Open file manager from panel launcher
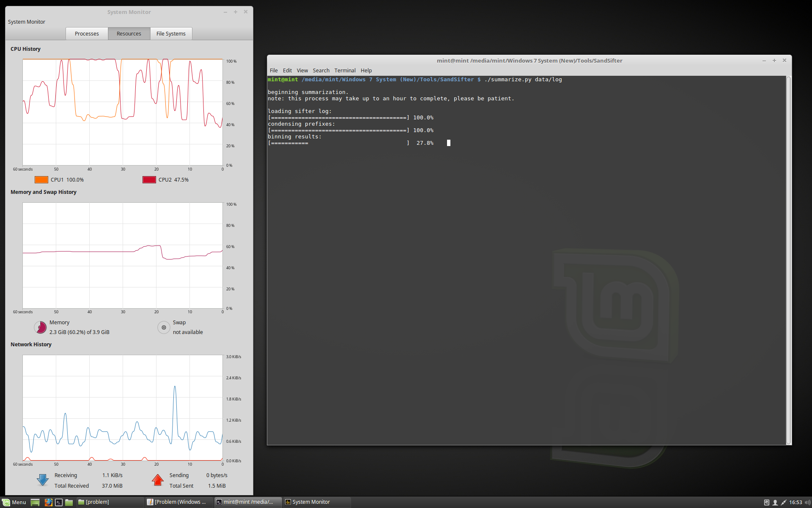This screenshot has width=812, height=508. tap(69, 502)
